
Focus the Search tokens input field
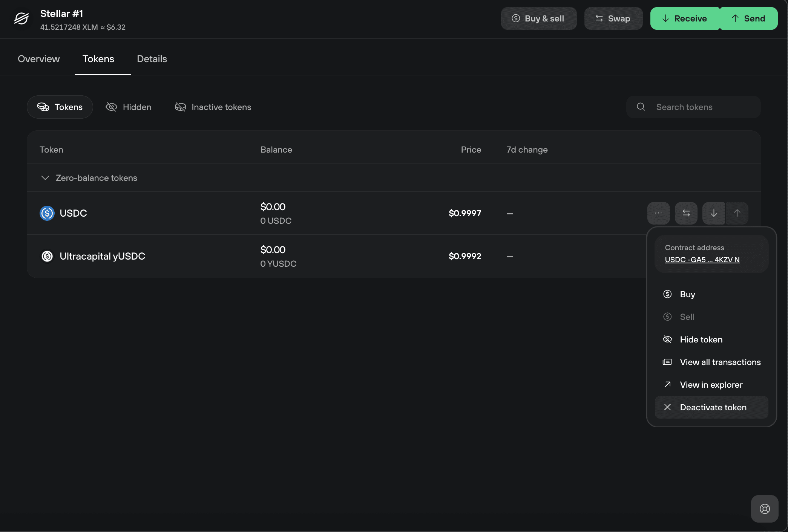pyautogui.click(x=694, y=107)
